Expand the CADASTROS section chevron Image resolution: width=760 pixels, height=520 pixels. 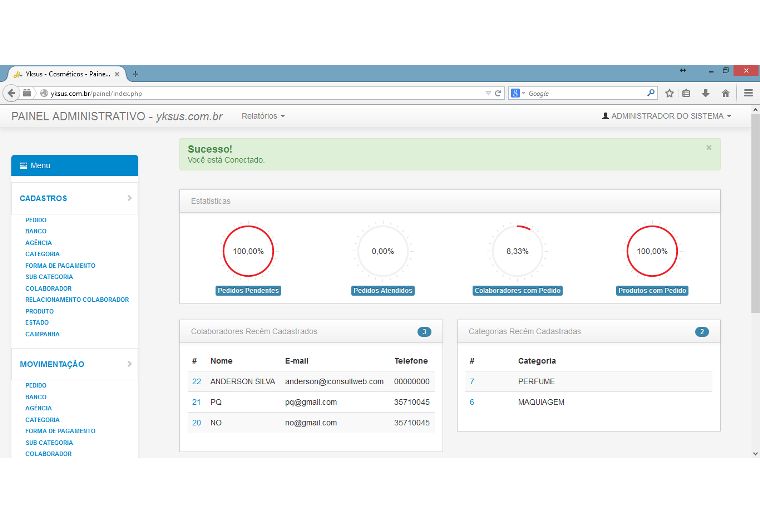(130, 198)
